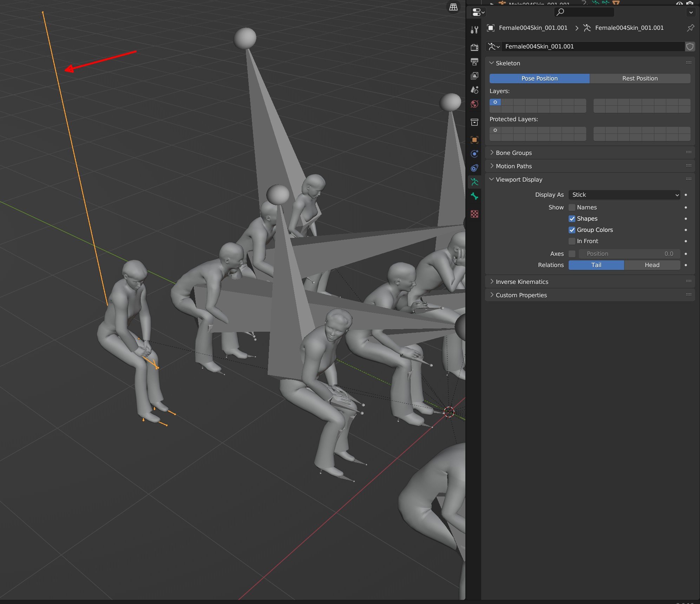Open the Tool properties tab
This screenshot has height=604, width=700.
pos(475,30)
